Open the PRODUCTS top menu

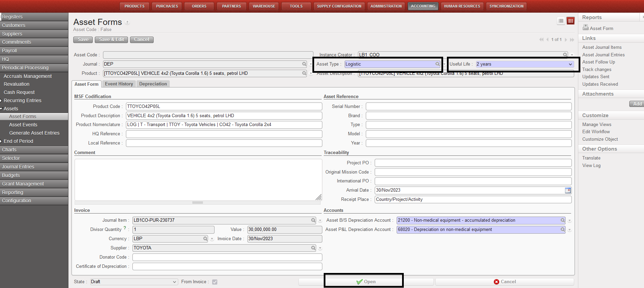[x=134, y=6]
